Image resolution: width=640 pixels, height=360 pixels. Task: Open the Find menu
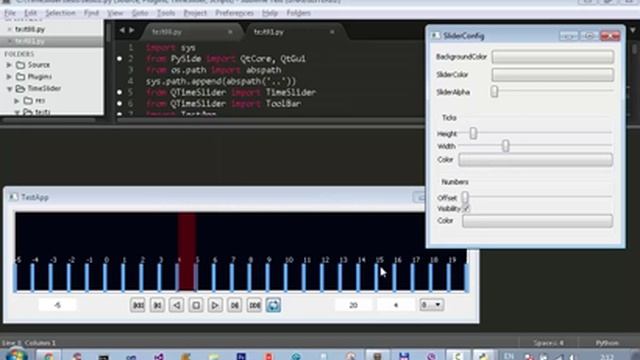[91, 13]
